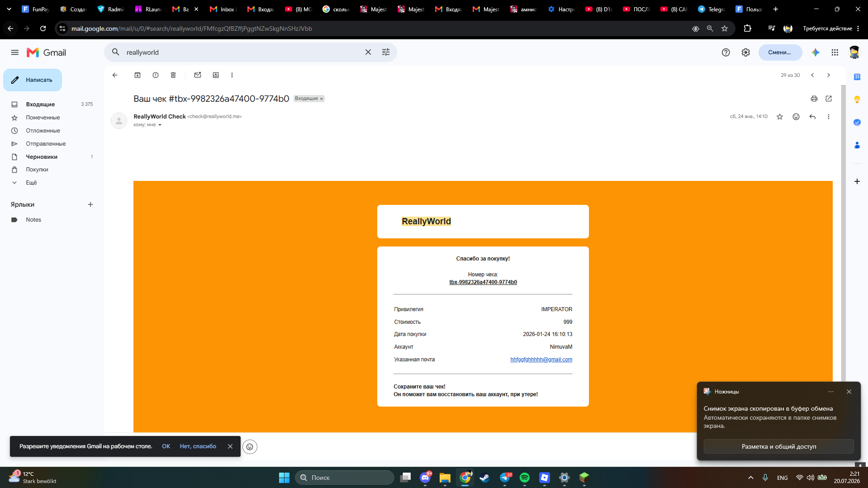Delete the email using the trash icon
Viewport: 868px width, 488px height.
(173, 75)
